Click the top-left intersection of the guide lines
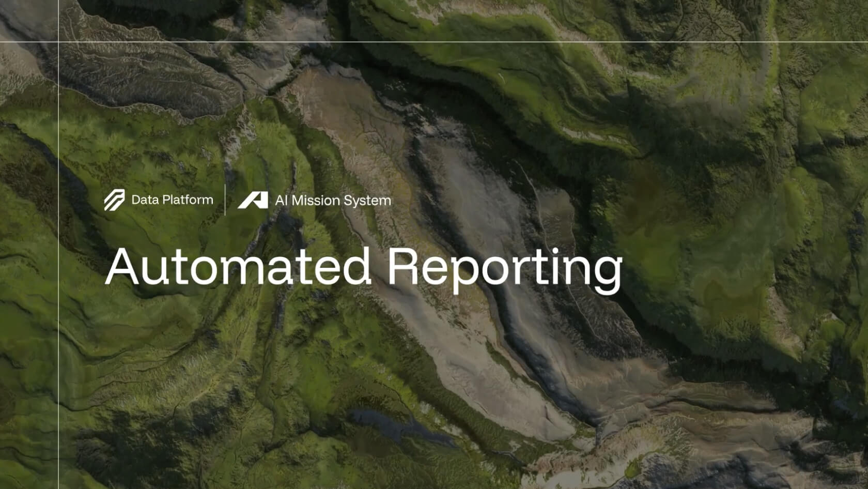 [58, 42]
